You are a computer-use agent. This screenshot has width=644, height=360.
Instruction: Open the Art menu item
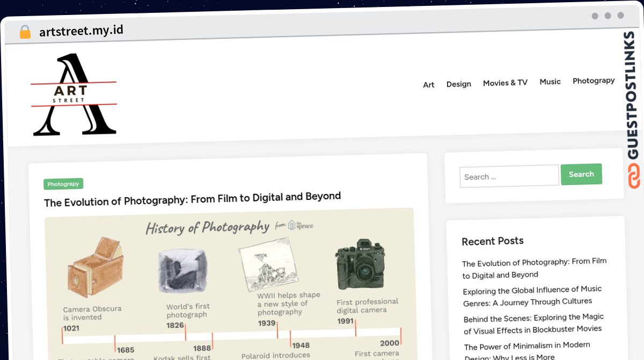click(x=428, y=84)
